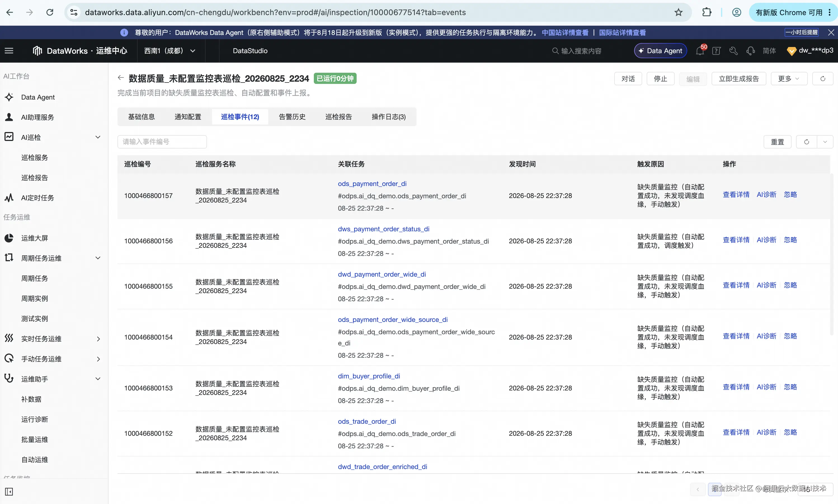Click the 停止 button
Viewport: 838px width, 504px height.
(x=660, y=79)
